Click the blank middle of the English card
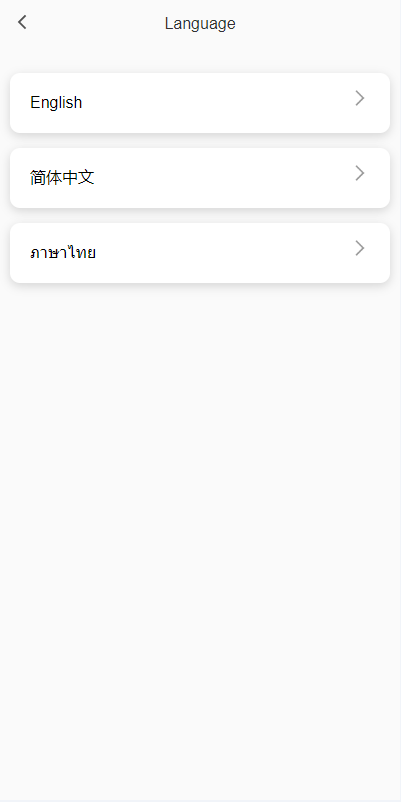 coord(215,103)
